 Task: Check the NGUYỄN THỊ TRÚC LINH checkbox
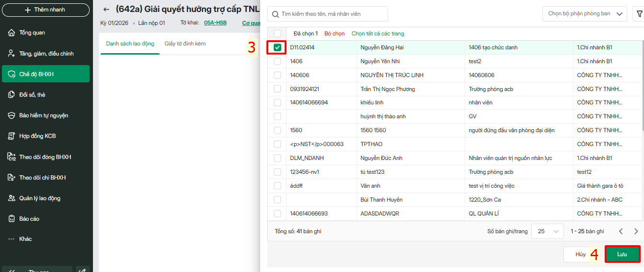pyautogui.click(x=277, y=75)
